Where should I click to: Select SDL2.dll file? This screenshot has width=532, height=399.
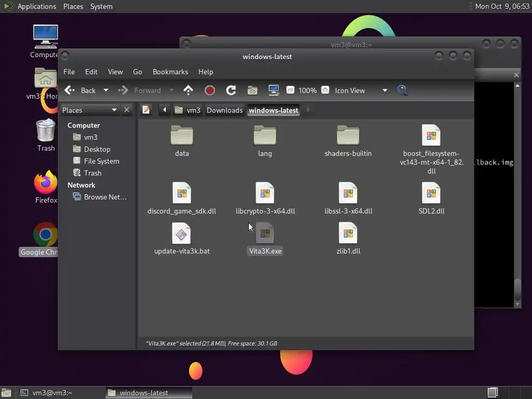[x=431, y=198]
